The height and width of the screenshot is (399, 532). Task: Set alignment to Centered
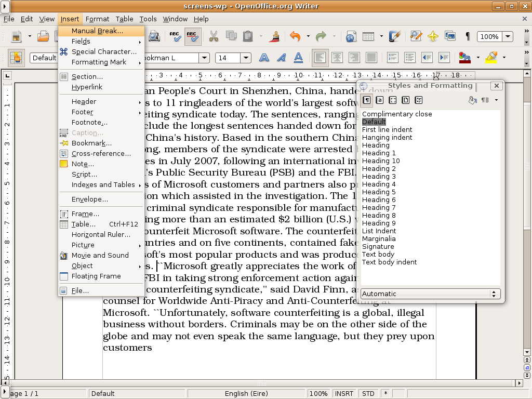337,58
